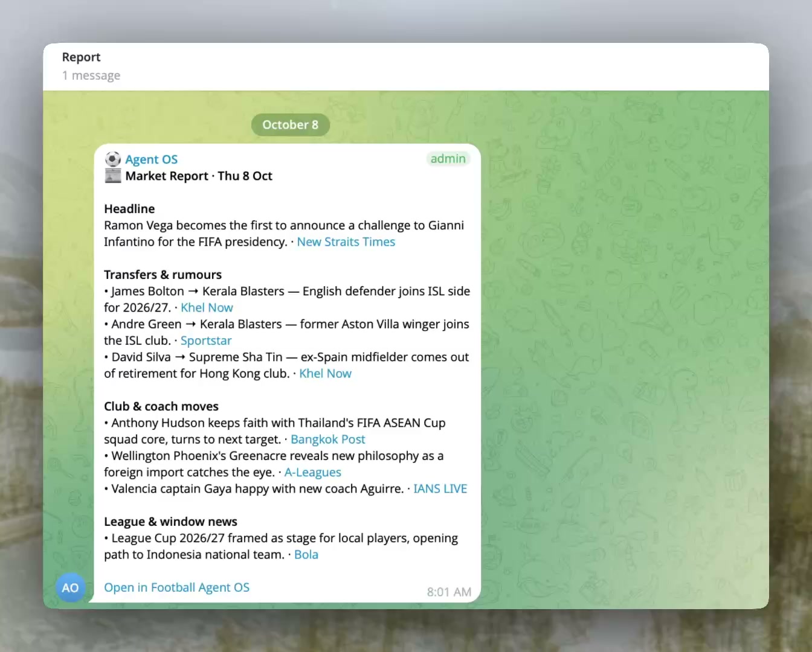This screenshot has width=812, height=652.
Task: Click Open in Football Agent OS
Action: (x=176, y=587)
